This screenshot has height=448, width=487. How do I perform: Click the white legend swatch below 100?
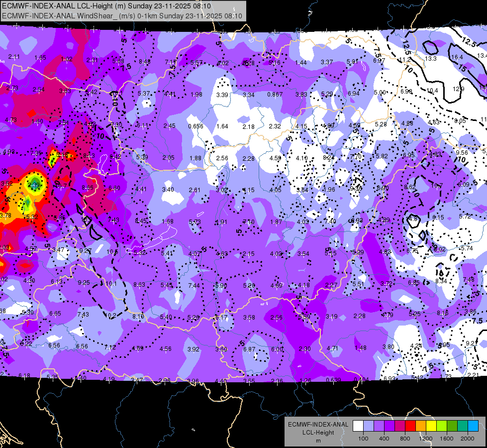[x=358, y=426]
